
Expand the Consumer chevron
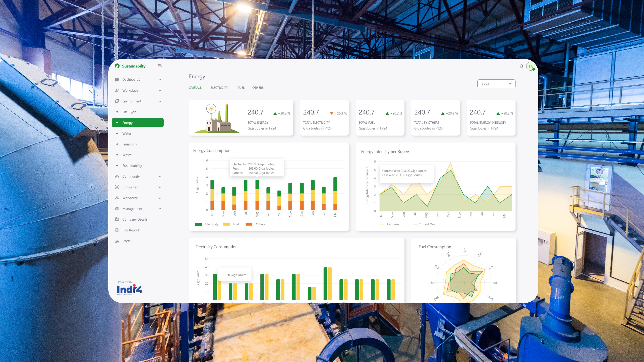tap(160, 187)
